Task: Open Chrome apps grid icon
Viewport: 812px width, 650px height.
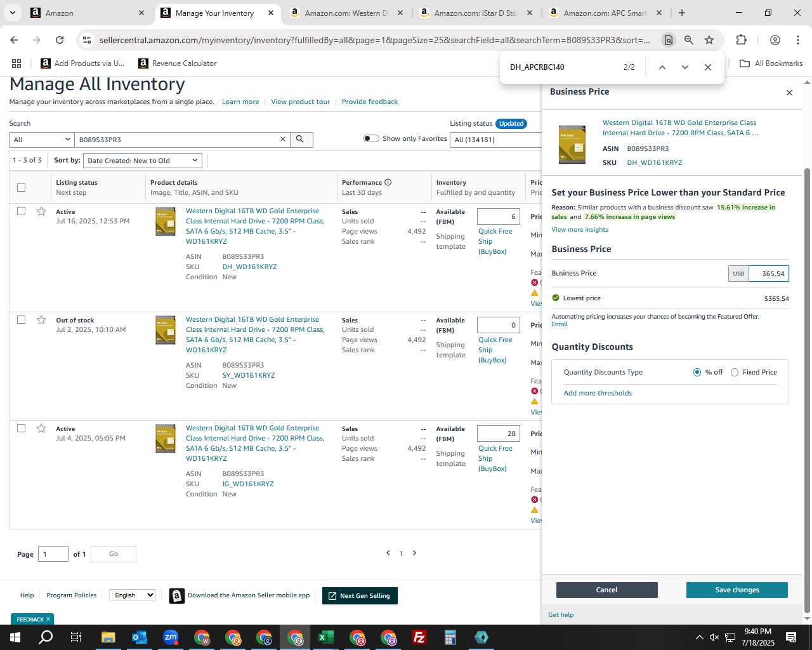Action: click(x=16, y=63)
